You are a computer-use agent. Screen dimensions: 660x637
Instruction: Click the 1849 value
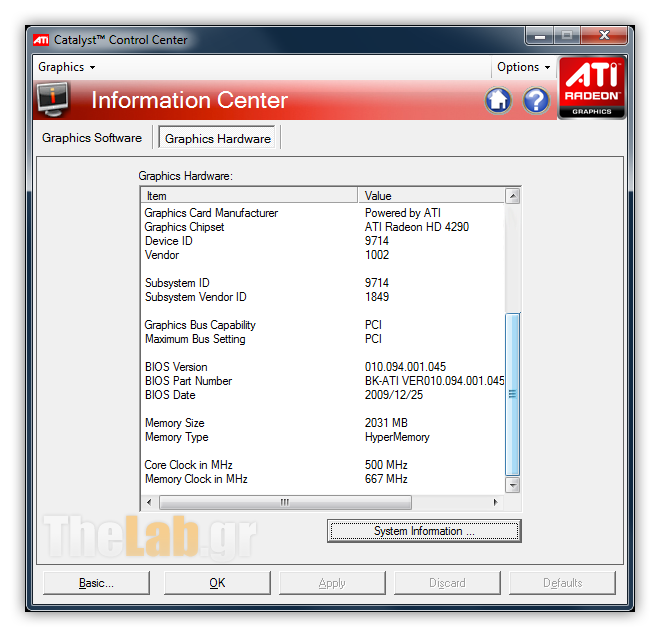(377, 297)
